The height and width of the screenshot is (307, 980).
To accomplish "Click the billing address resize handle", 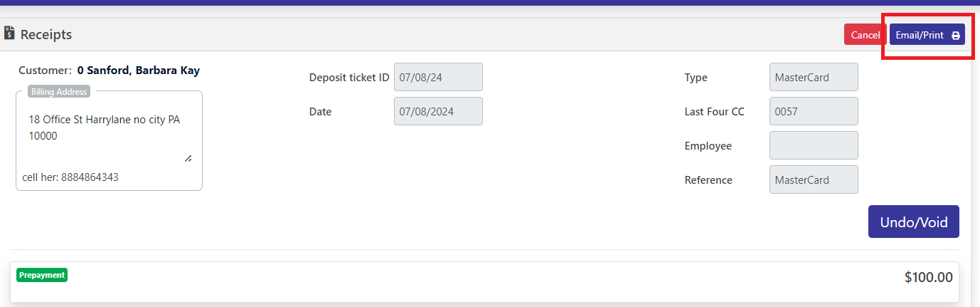I will tap(188, 159).
